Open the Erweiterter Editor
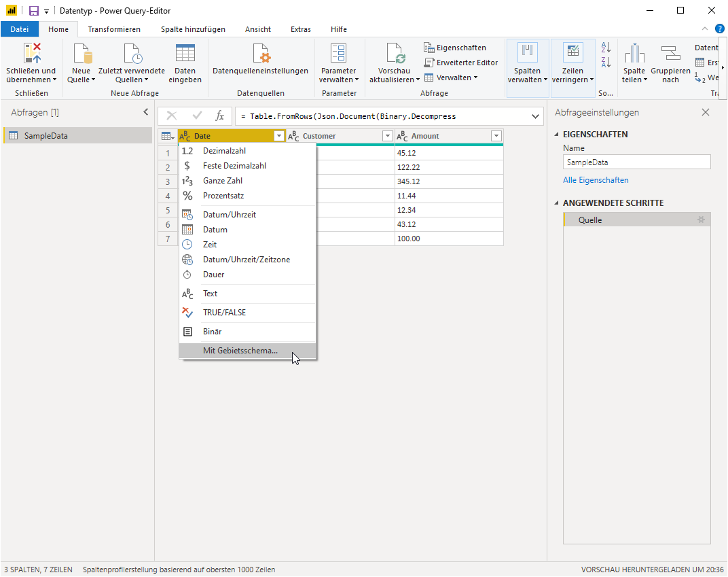The image size is (728, 577). coord(461,63)
